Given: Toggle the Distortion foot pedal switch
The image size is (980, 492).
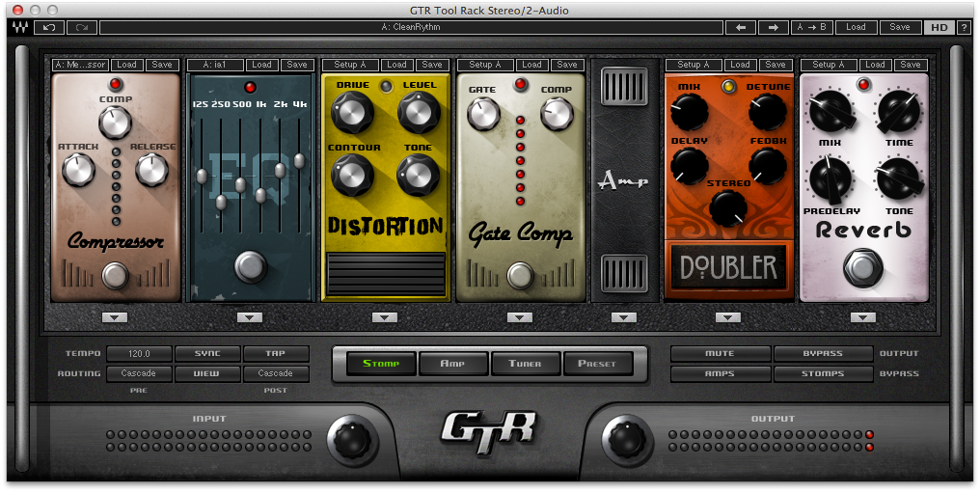Looking at the screenshot, I should (x=386, y=274).
